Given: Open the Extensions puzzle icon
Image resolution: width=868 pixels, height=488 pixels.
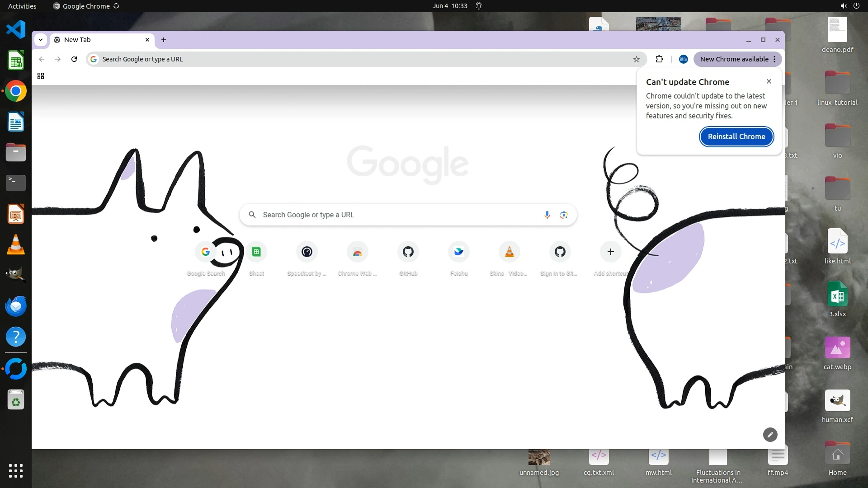Looking at the screenshot, I should tap(659, 59).
